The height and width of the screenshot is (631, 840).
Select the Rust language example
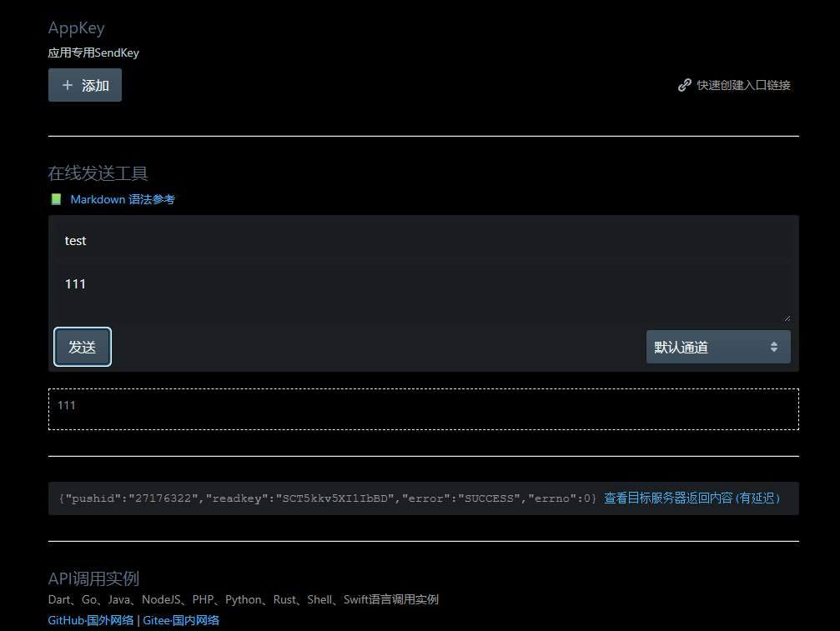[x=284, y=598]
